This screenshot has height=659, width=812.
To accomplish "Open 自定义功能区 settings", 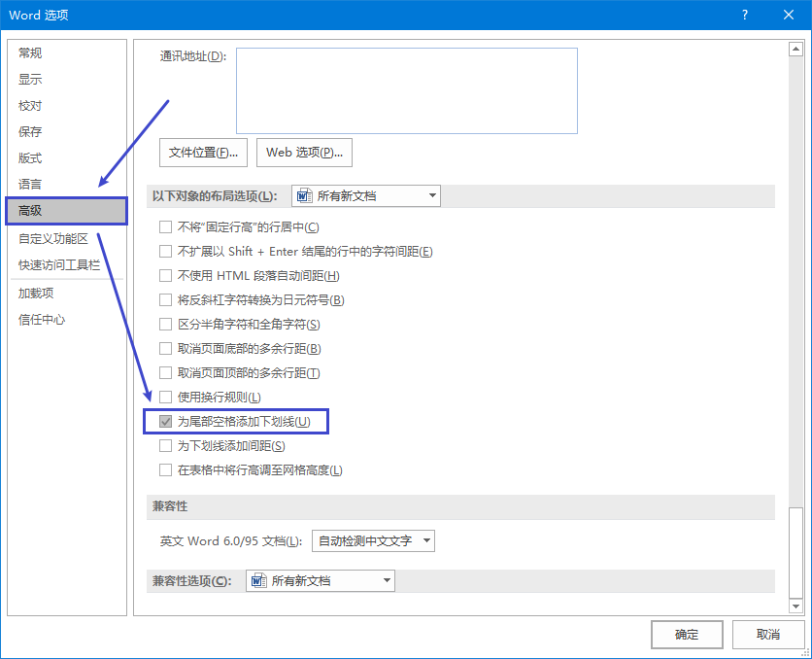I will (53, 239).
